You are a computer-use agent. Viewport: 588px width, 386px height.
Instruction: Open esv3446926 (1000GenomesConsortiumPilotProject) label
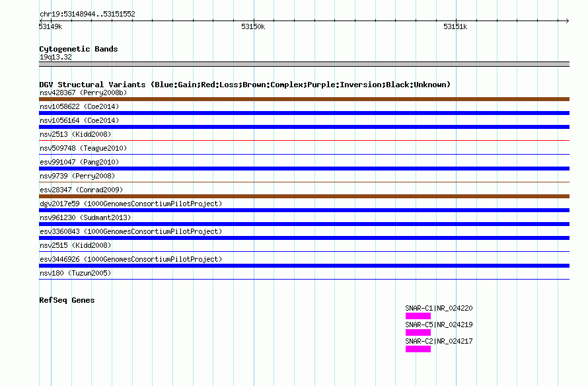tap(131, 259)
